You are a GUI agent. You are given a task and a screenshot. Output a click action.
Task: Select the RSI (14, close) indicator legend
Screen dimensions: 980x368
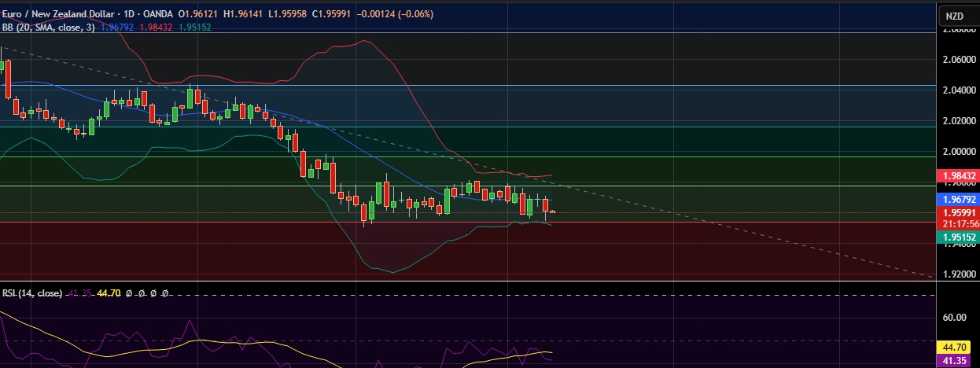pos(32,293)
